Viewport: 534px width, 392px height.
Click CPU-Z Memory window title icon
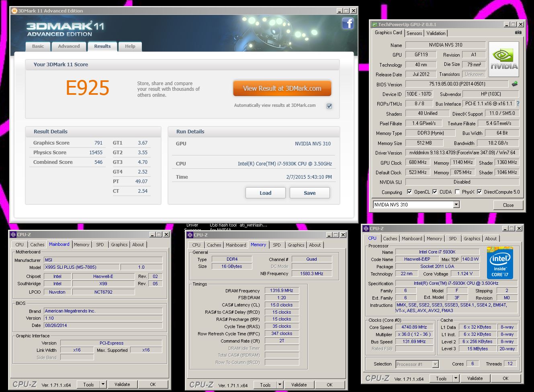190,235
